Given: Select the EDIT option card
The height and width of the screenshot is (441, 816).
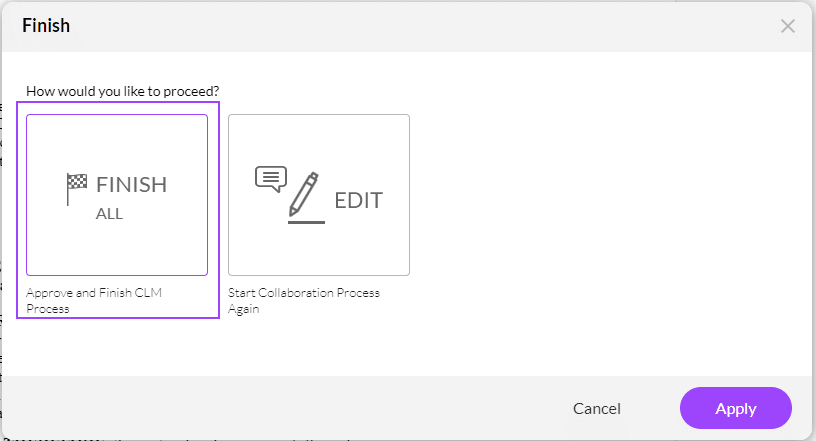Looking at the screenshot, I should coord(319,195).
